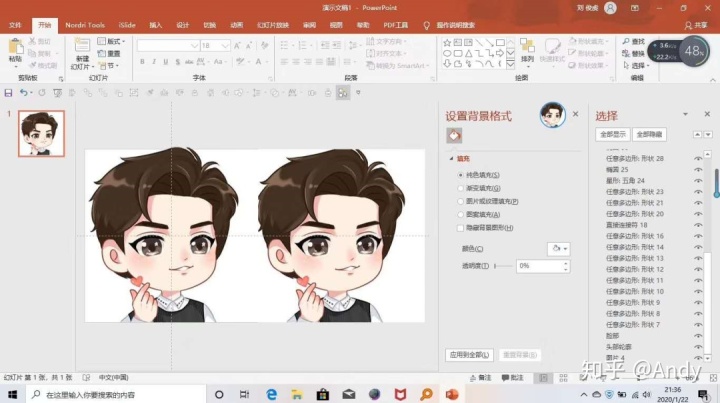720x403 pixels.
Task: Check the 隐藏背景图形(H) checkbox
Action: click(460, 228)
